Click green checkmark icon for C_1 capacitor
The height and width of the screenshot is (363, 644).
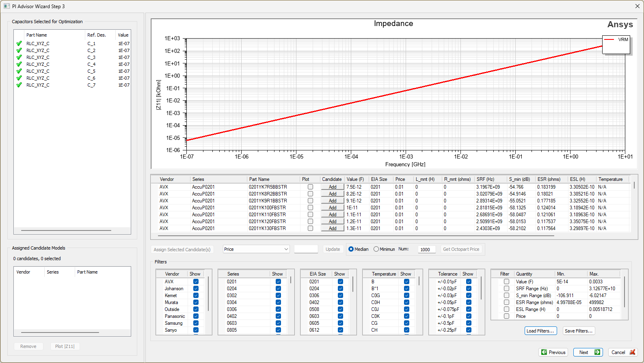pyautogui.click(x=19, y=43)
